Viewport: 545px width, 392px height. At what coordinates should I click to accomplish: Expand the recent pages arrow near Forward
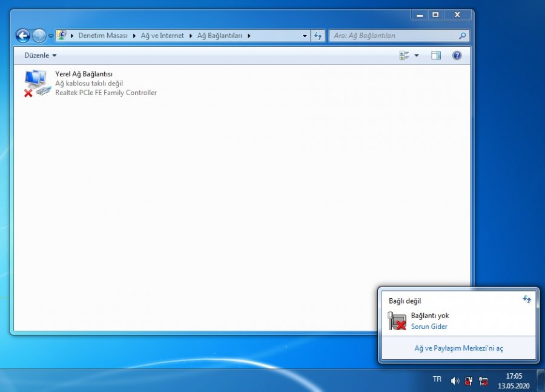click(51, 36)
